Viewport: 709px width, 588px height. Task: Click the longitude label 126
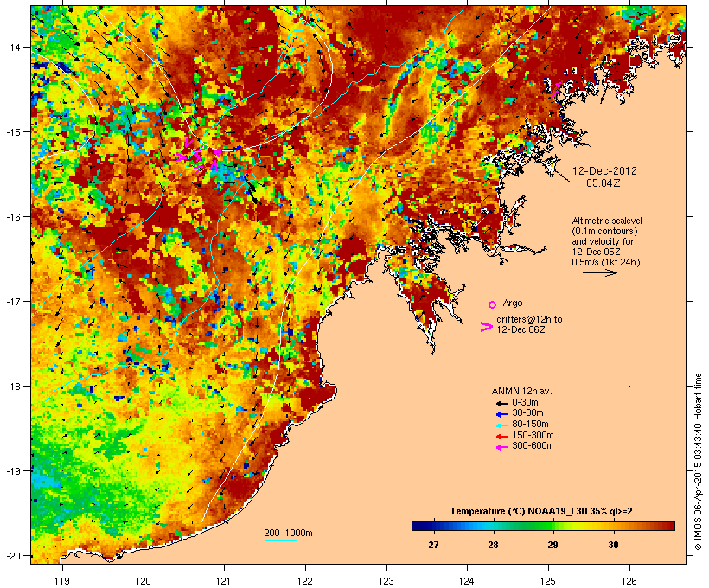629,581
